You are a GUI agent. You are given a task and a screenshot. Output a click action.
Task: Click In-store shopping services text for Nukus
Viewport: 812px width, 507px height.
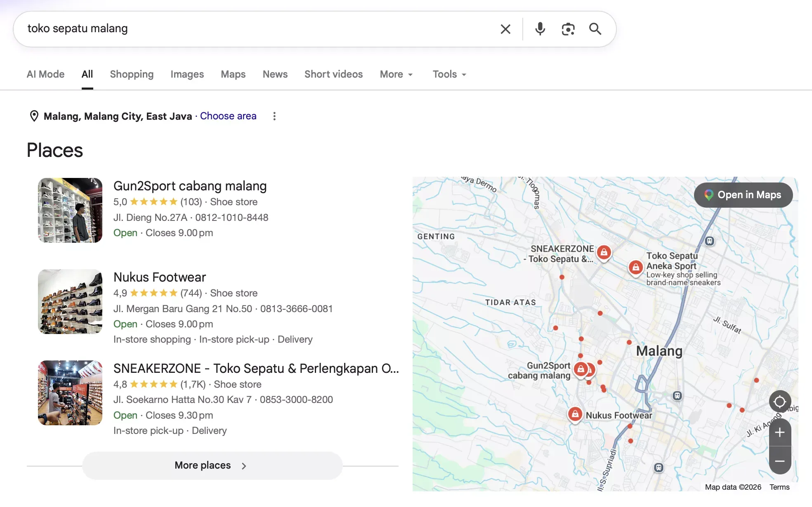tap(152, 339)
